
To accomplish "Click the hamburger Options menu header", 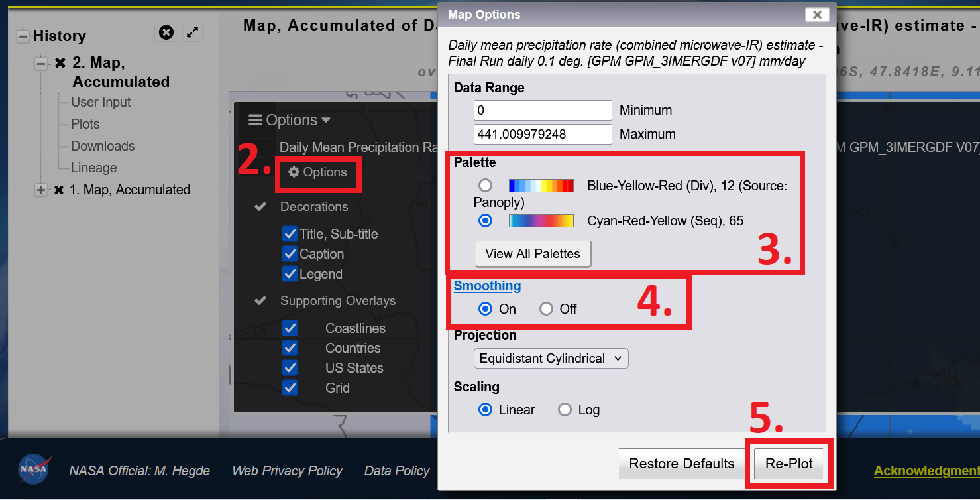I will coord(290,120).
